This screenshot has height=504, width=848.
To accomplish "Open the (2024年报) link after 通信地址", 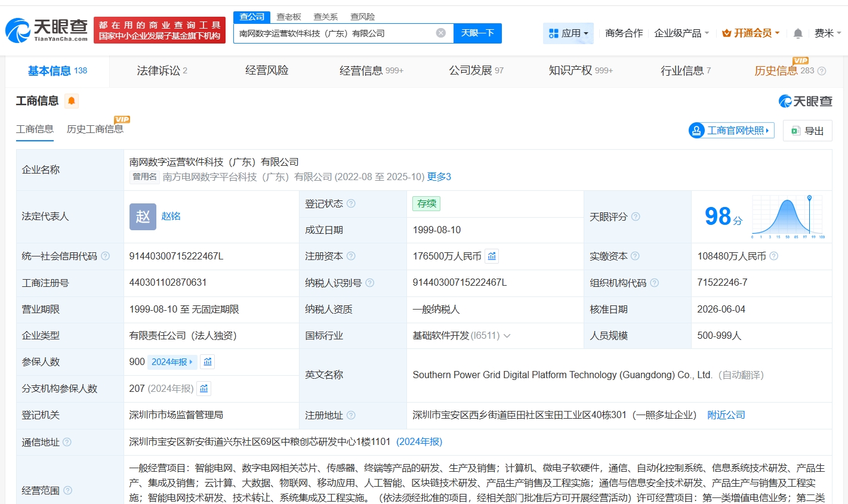I will tap(420, 442).
